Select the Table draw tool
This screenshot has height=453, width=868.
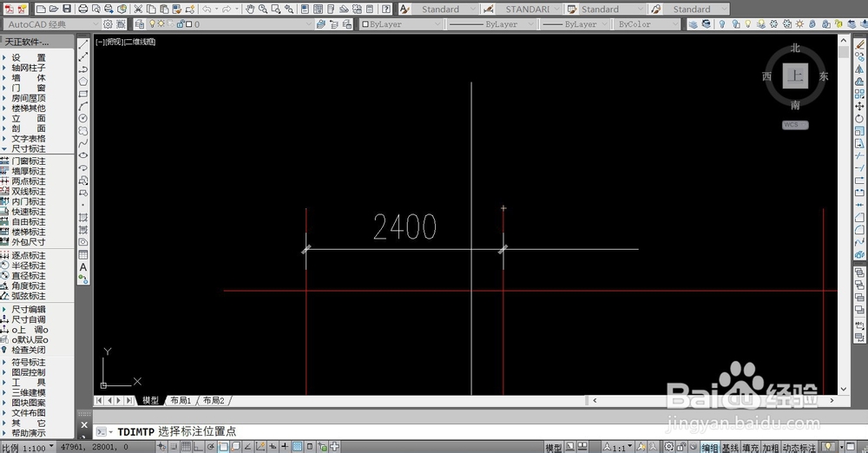(x=83, y=255)
